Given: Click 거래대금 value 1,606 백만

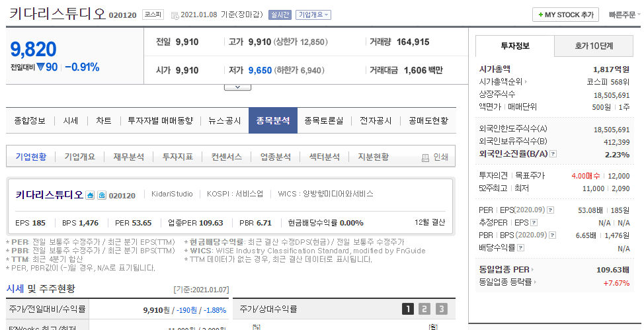Looking at the screenshot, I should point(423,70).
